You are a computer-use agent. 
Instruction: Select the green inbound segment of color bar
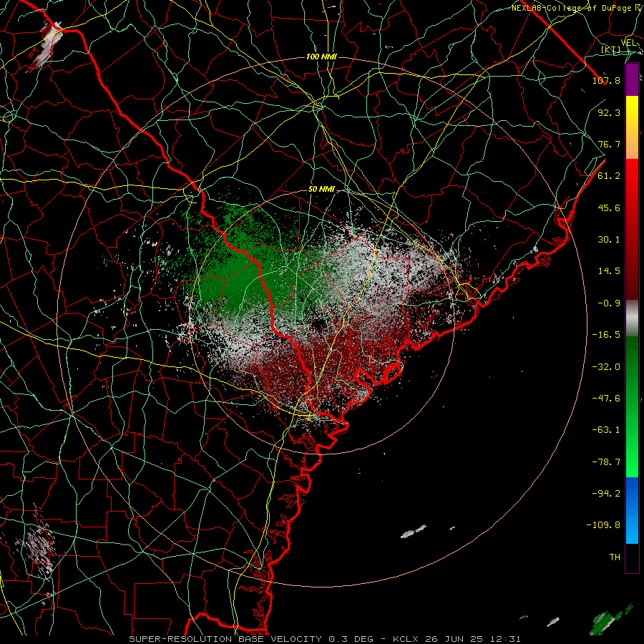click(632, 406)
